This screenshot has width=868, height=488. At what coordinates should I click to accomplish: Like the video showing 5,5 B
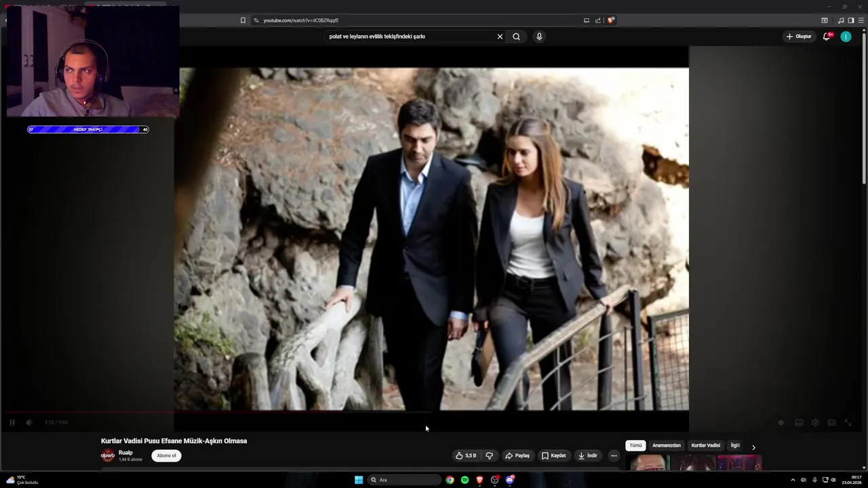pos(466,455)
